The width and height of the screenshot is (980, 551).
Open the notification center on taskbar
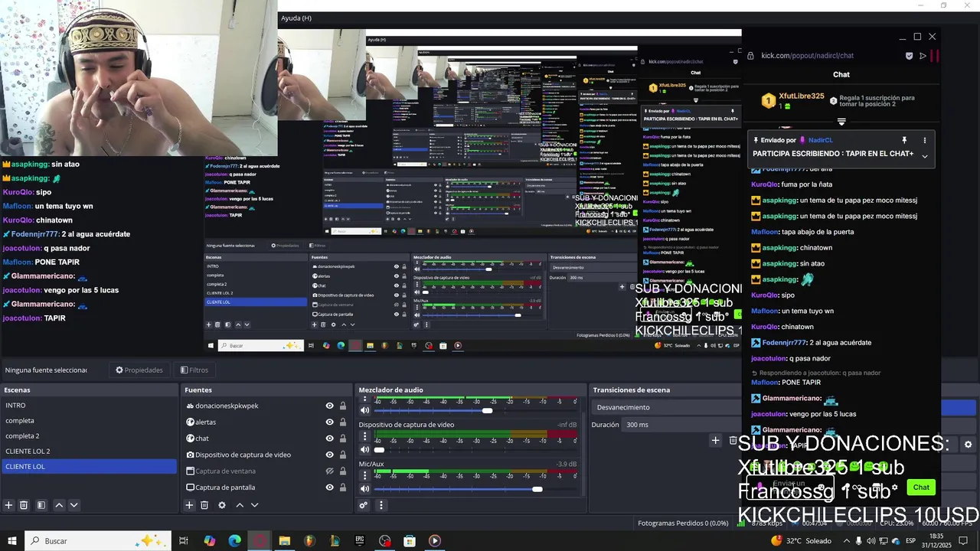click(x=964, y=541)
